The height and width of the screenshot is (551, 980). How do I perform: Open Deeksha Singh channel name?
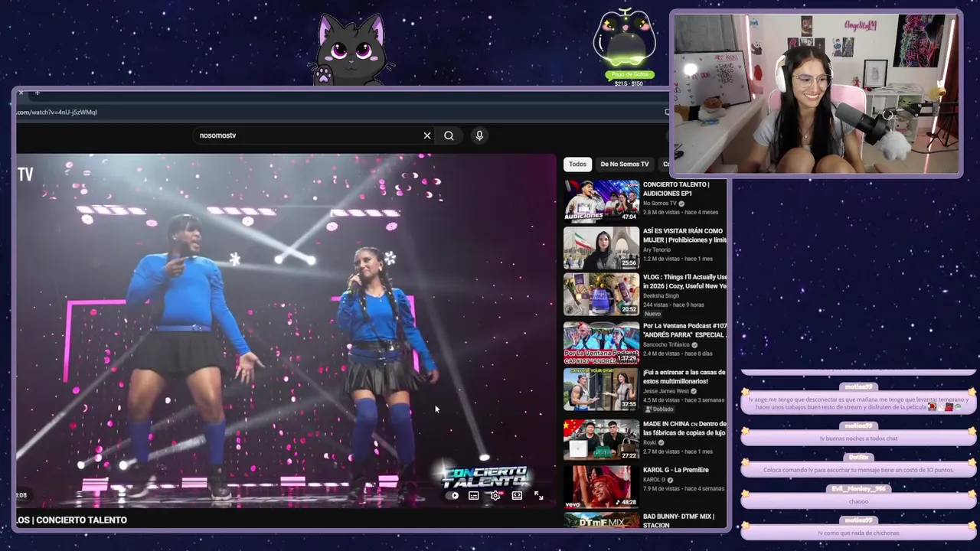point(661,295)
